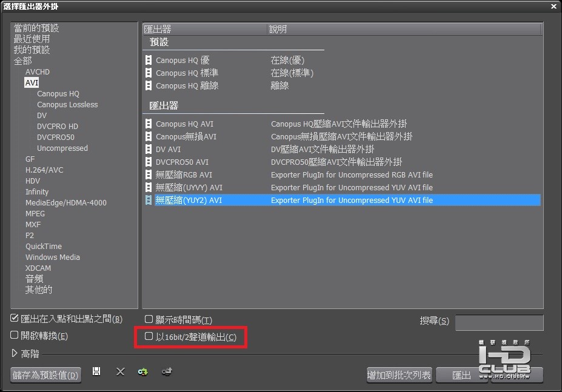The image size is (562, 392).
Task: Select DVCPRO50 AVI exporter row
Action: coord(342,162)
